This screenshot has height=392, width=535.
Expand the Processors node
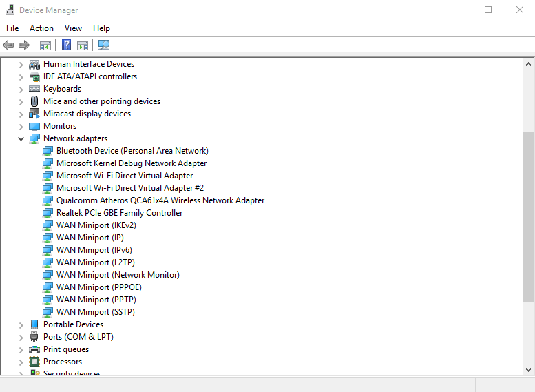[x=21, y=362]
